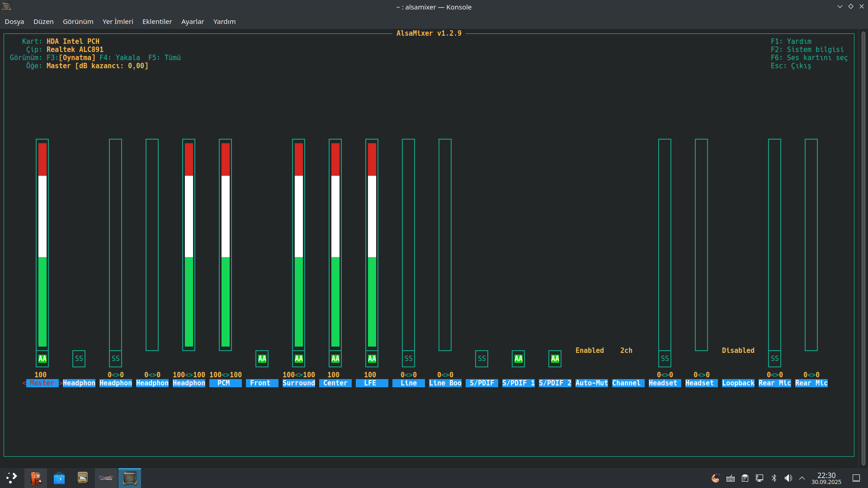
Task: Click the Surround volume bar
Action: click(299, 245)
